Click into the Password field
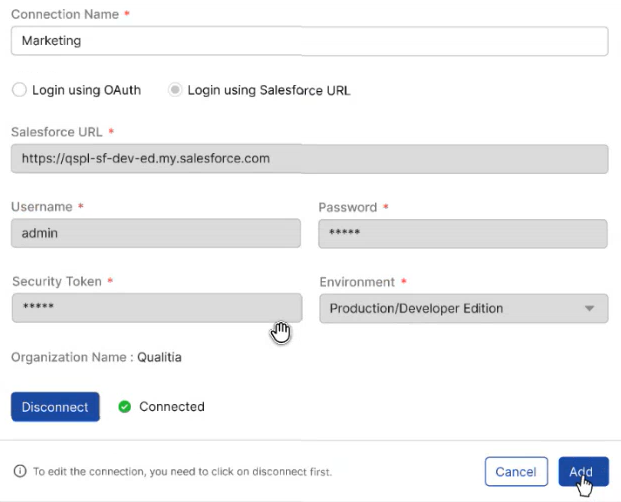Viewport: 621px width, 502px height. point(463,233)
